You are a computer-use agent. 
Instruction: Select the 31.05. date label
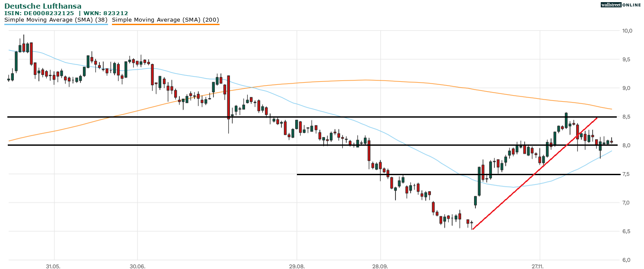point(54,266)
